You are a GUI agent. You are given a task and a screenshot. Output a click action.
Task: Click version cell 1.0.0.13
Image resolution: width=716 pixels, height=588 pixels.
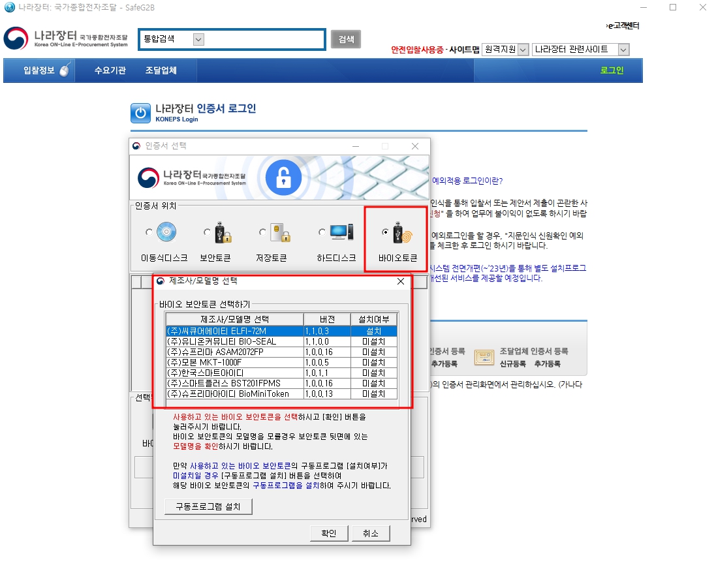pyautogui.click(x=328, y=394)
